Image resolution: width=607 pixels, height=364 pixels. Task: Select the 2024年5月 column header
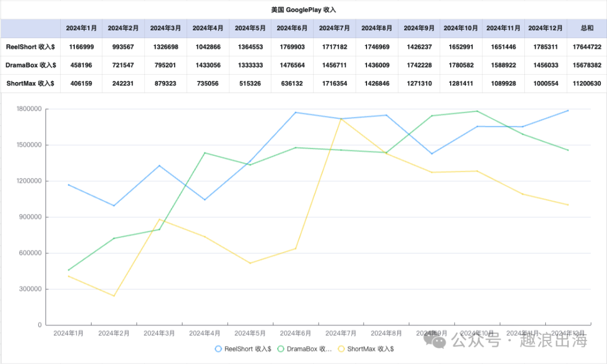click(x=250, y=28)
